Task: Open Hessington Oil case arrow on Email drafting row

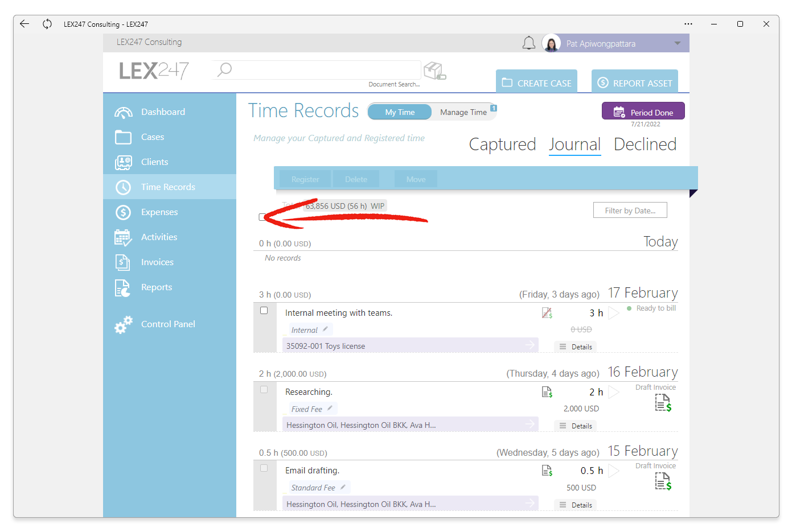Action: [530, 503]
